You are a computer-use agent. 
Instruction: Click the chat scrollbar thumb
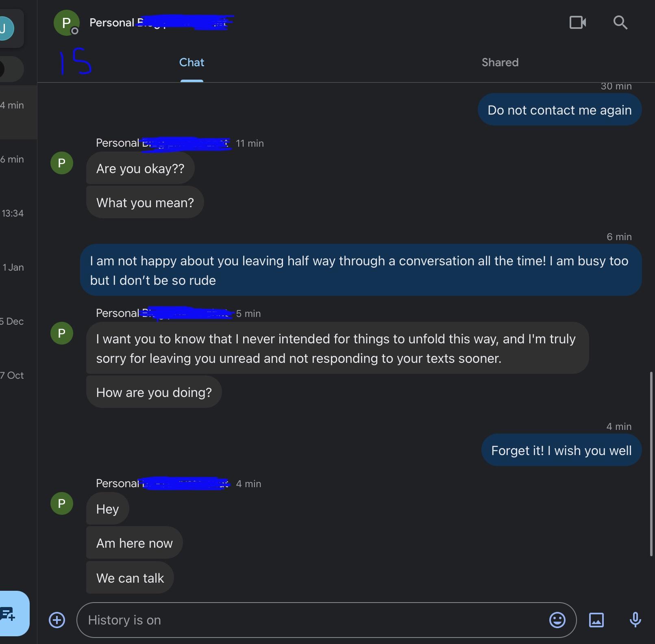tap(651, 463)
